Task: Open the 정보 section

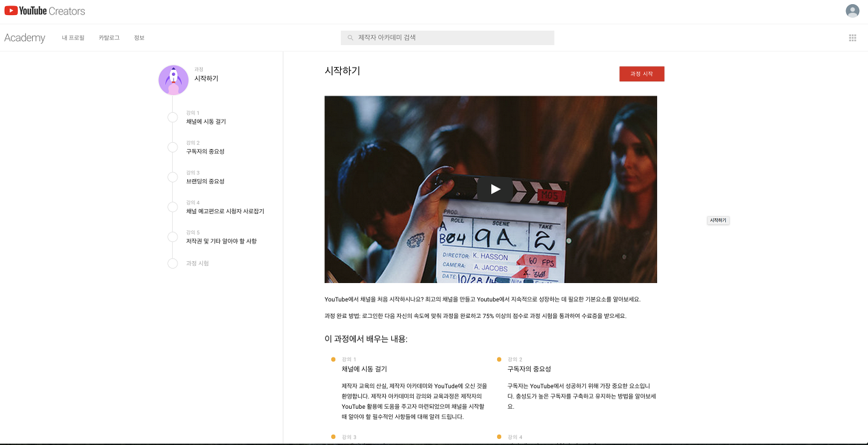Action: pyautogui.click(x=139, y=38)
